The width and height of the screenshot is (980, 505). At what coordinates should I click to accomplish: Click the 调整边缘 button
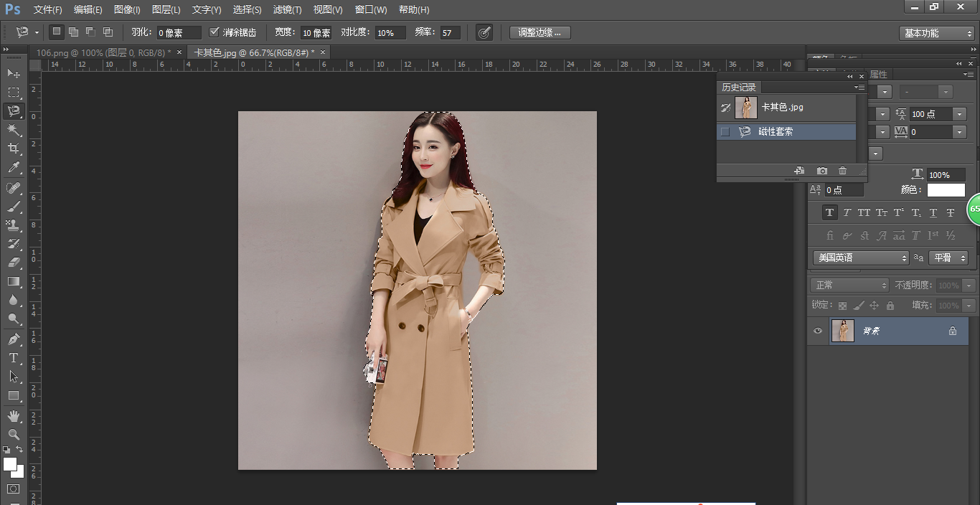tap(540, 33)
